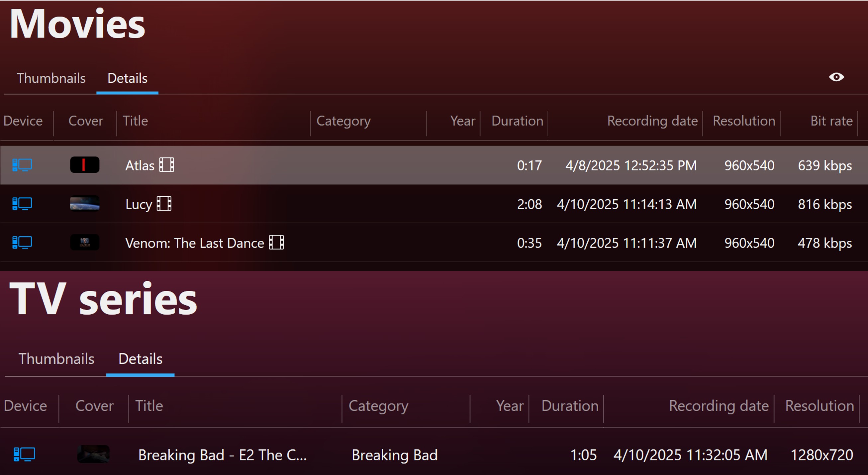Click film strip icon next to Venom title
This screenshot has height=475, width=868.
tap(276, 242)
